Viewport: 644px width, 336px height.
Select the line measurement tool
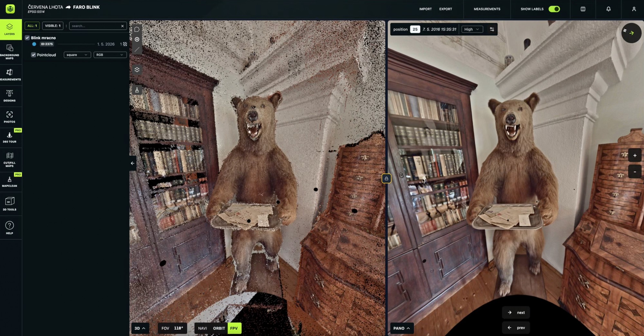137,49
